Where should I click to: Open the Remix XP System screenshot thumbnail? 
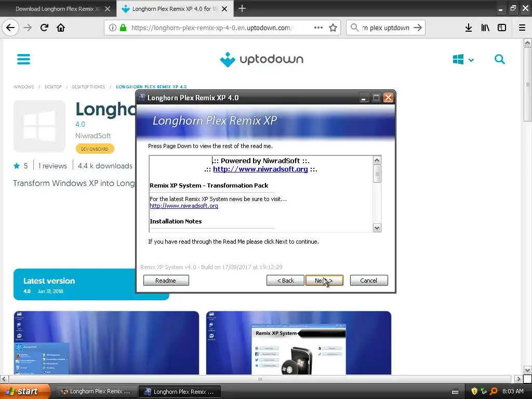[x=299, y=343]
